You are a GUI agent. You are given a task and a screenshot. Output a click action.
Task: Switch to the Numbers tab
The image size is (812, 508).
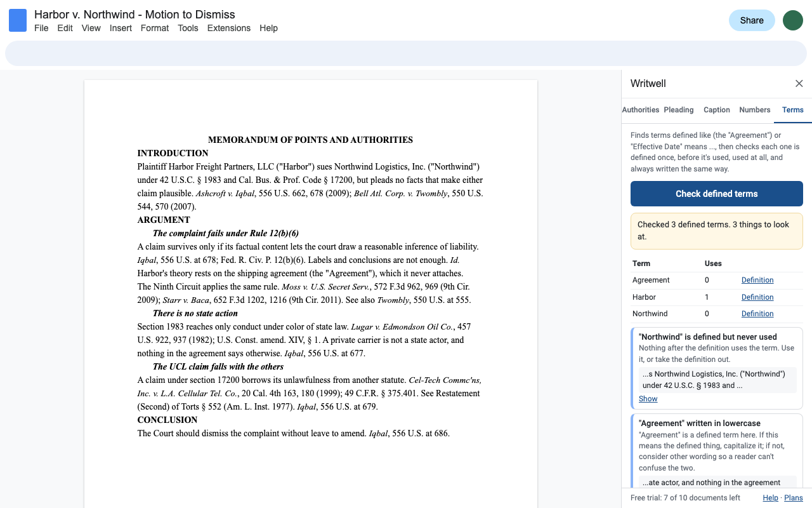755,110
